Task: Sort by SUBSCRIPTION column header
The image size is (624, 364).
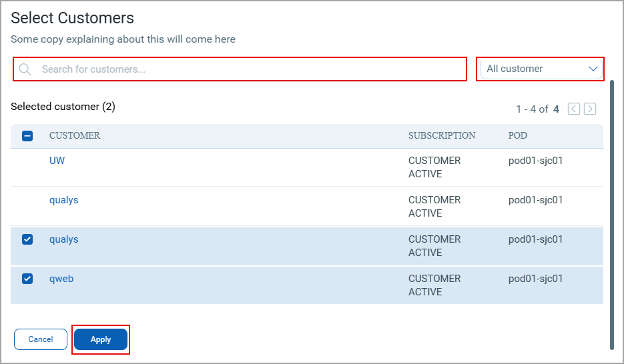Action: (x=442, y=135)
